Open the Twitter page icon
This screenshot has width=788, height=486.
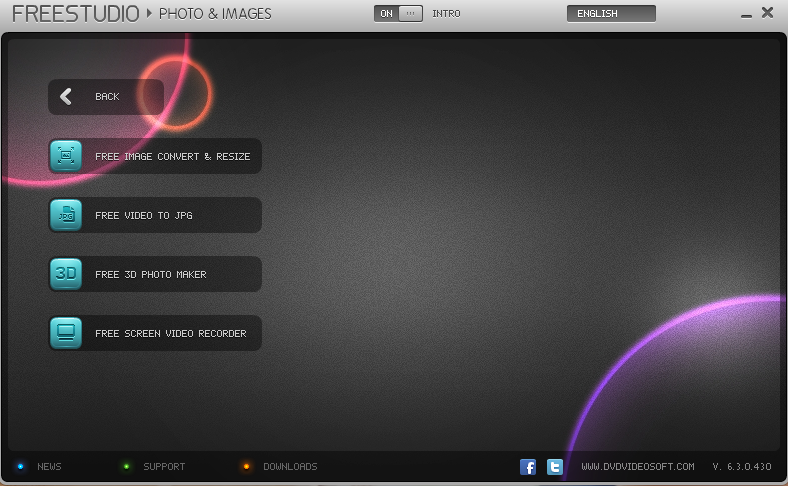click(555, 467)
